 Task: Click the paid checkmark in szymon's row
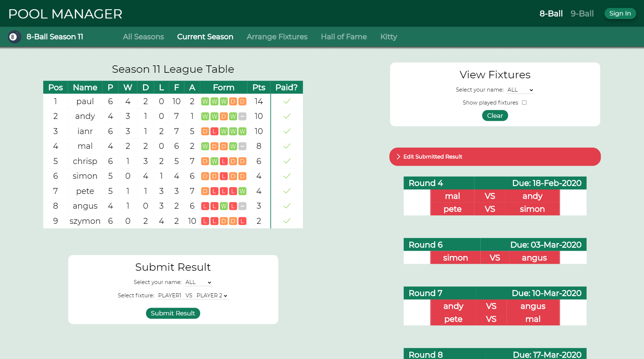coord(287,221)
